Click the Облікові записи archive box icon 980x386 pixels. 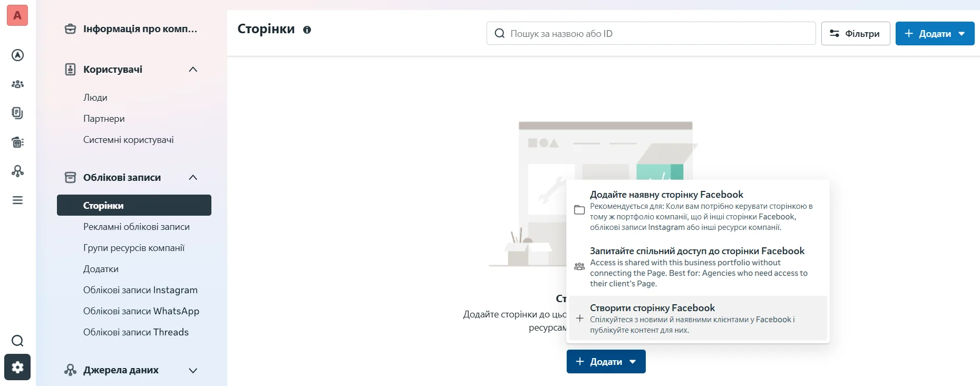[70, 177]
